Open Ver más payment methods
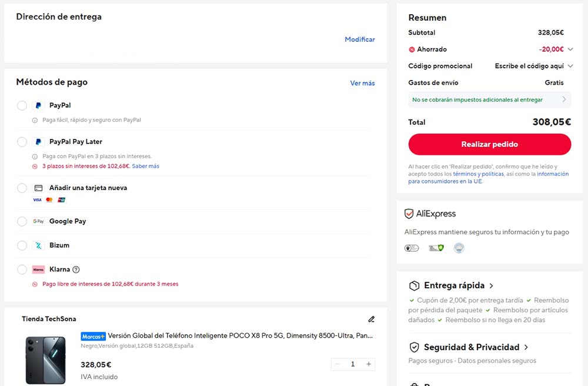 point(362,84)
